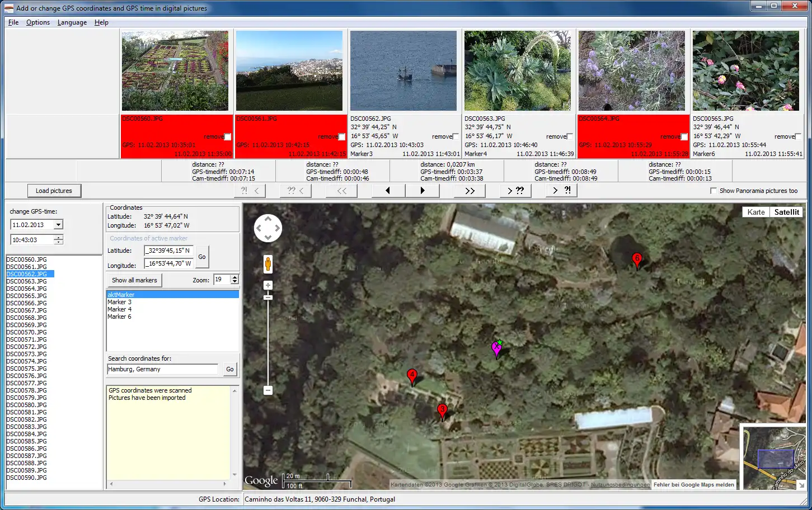Image resolution: width=812 pixels, height=510 pixels.
Task: Click the '?! <' navigation button
Action: [x=250, y=191]
